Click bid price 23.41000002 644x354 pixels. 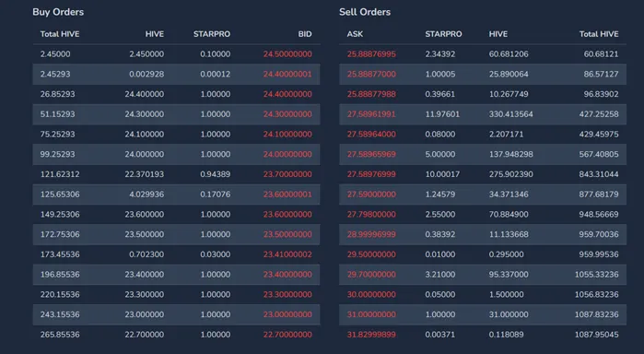287,254
